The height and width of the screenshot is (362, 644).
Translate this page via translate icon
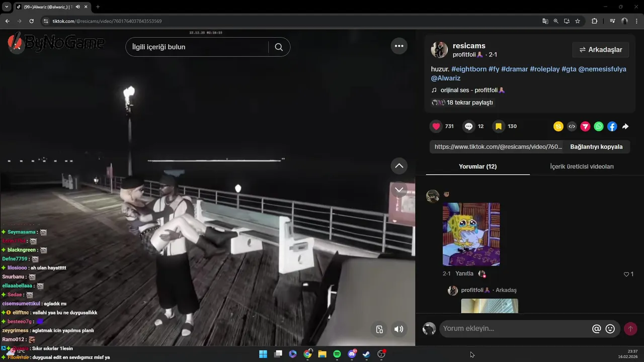pos(545,21)
